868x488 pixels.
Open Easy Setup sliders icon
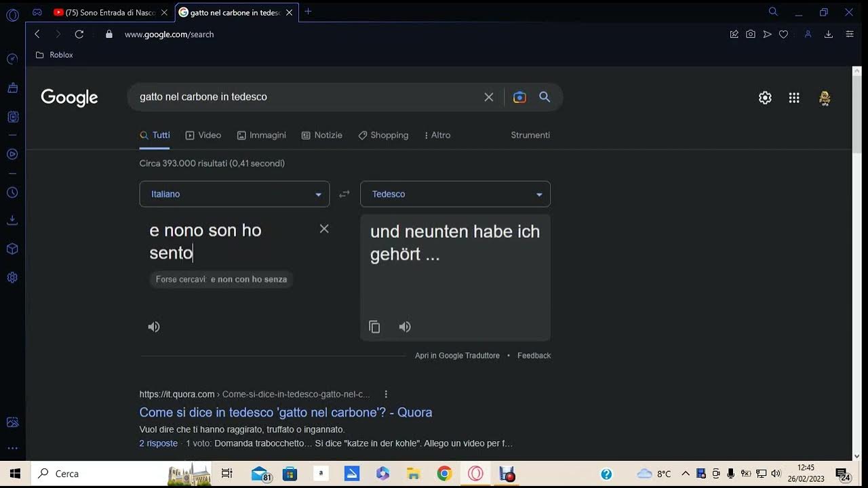click(x=850, y=34)
